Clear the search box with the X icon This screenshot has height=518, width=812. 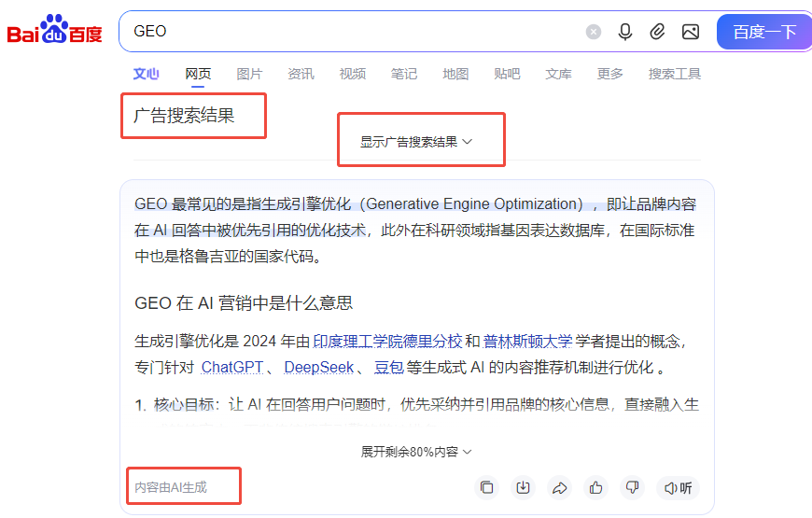(x=594, y=32)
